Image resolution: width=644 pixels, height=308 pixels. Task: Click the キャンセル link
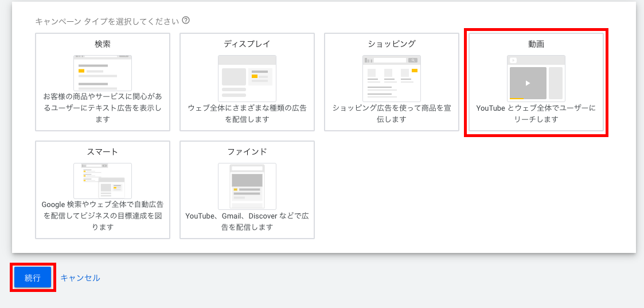tap(80, 278)
